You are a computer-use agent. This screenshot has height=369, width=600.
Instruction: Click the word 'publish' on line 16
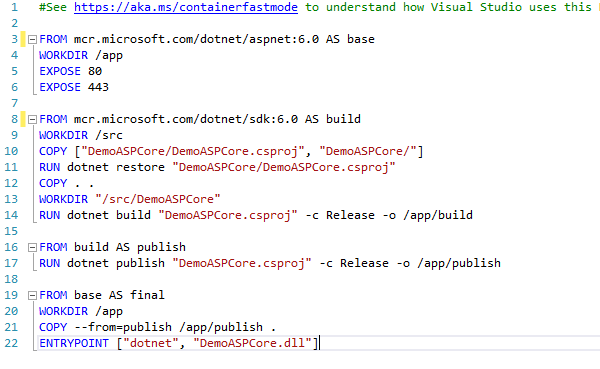pyautogui.click(x=161, y=248)
